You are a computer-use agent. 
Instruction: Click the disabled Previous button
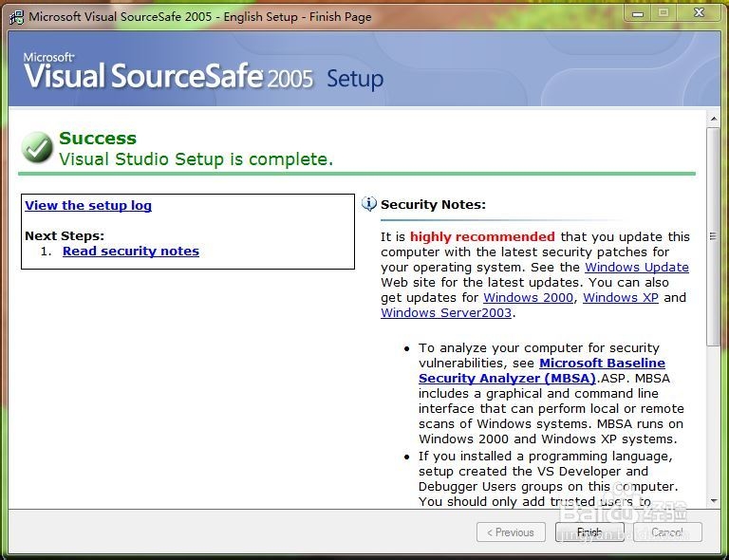tap(511, 532)
